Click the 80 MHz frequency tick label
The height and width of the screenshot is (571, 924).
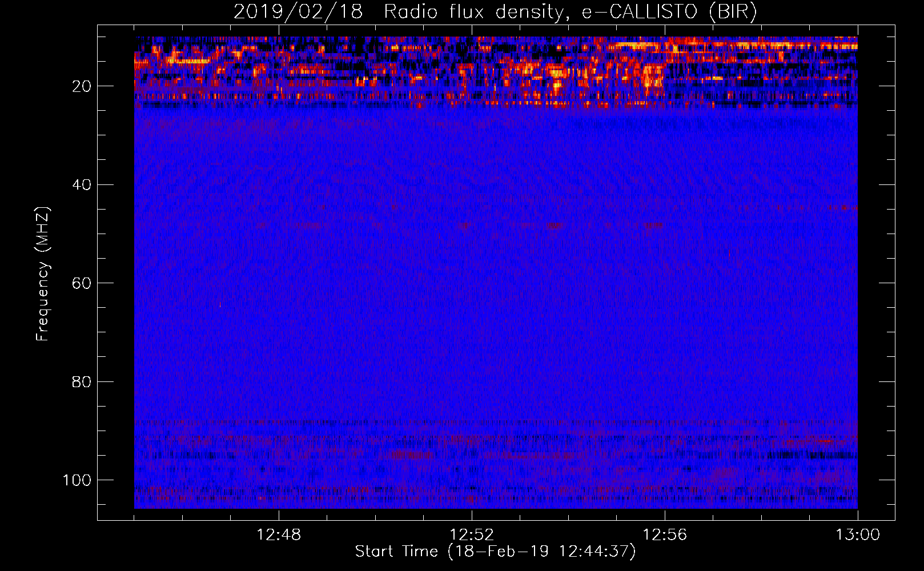[x=82, y=381]
